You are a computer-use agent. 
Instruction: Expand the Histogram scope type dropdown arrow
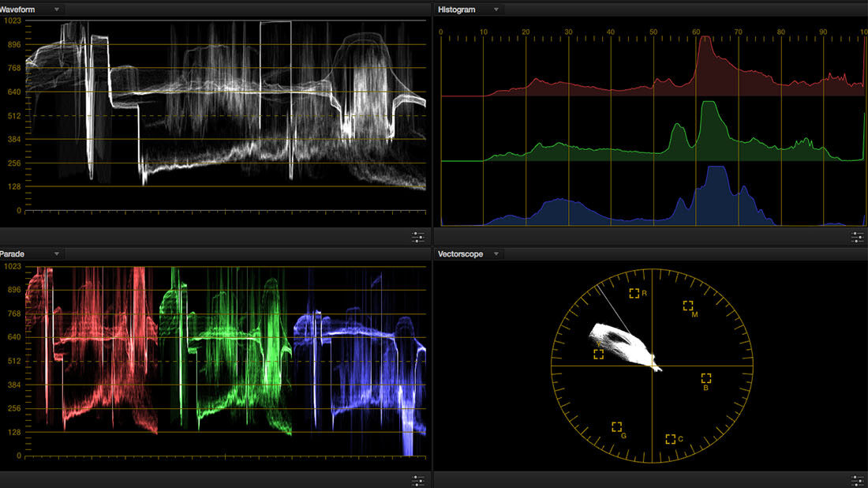point(496,9)
